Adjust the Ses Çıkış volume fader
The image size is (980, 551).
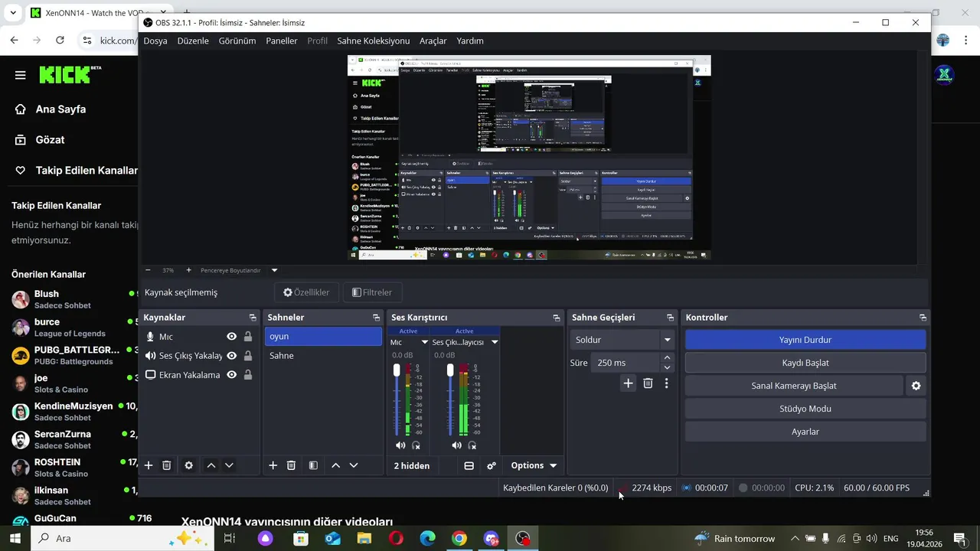(450, 370)
